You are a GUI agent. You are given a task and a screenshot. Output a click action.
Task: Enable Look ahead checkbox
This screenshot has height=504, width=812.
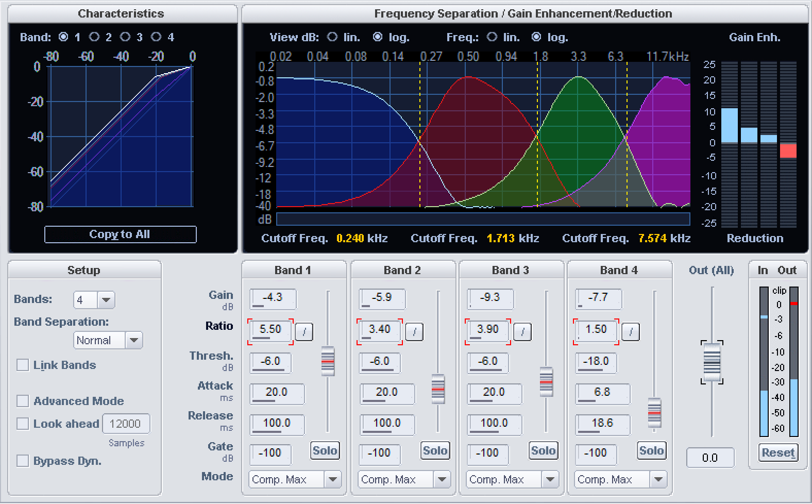[23, 424]
